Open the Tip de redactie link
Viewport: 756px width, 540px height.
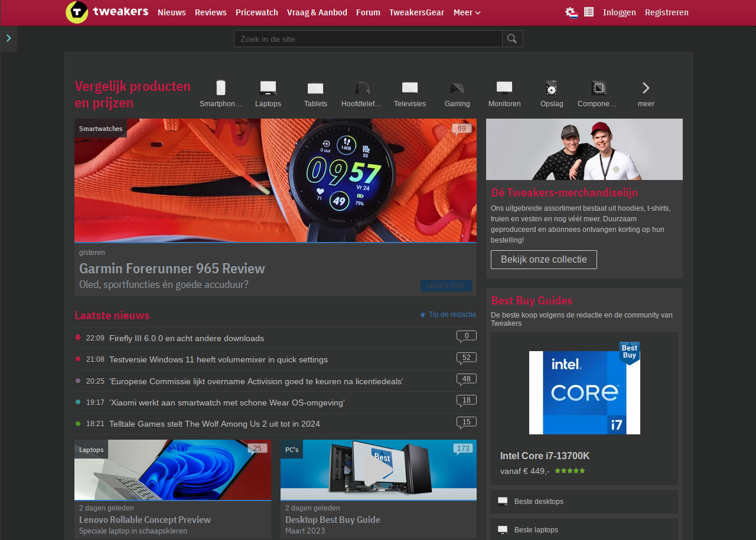pyautogui.click(x=448, y=315)
